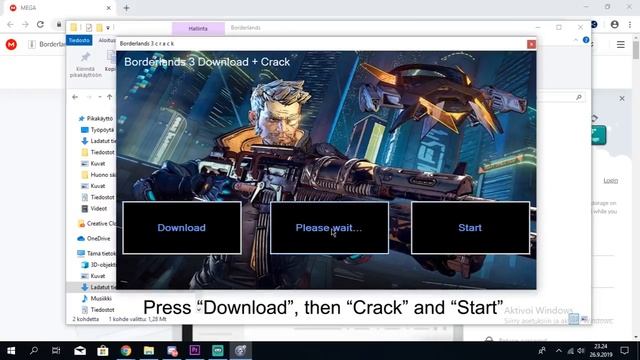Collapse the Explorer ribbon chevron
Image resolution: width=640 pixels, height=360 pixels.
576,40
